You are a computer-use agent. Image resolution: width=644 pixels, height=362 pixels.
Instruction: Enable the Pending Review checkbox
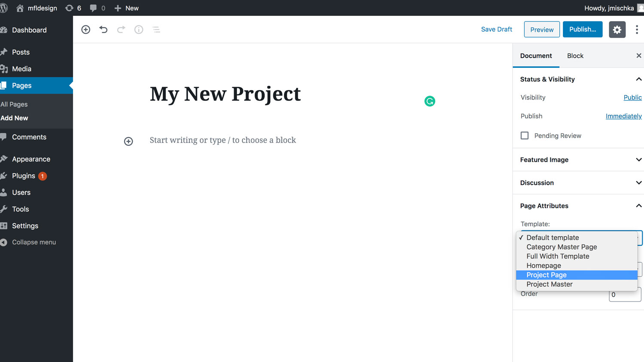pyautogui.click(x=524, y=136)
